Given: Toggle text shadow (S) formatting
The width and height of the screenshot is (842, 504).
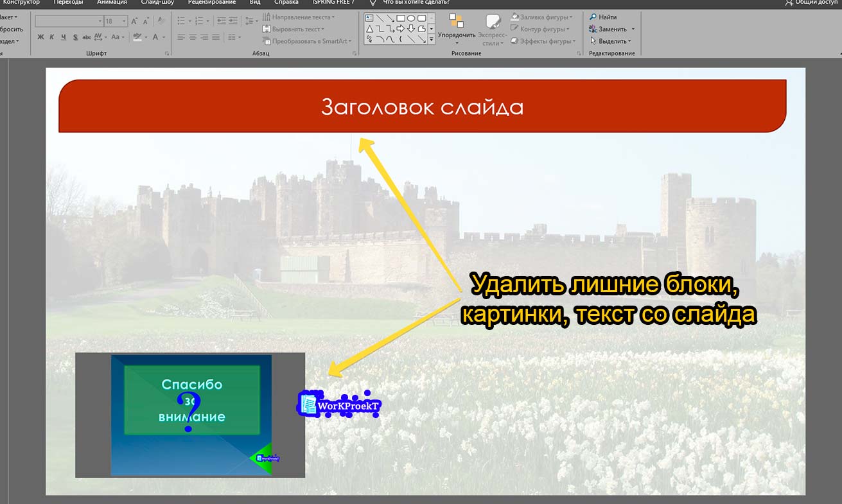Looking at the screenshot, I should click(x=74, y=37).
